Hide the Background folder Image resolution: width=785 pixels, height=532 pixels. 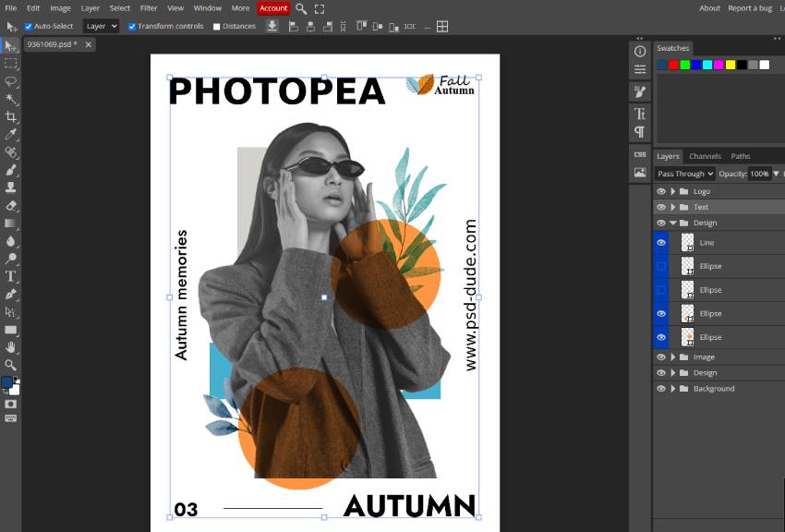(661, 389)
